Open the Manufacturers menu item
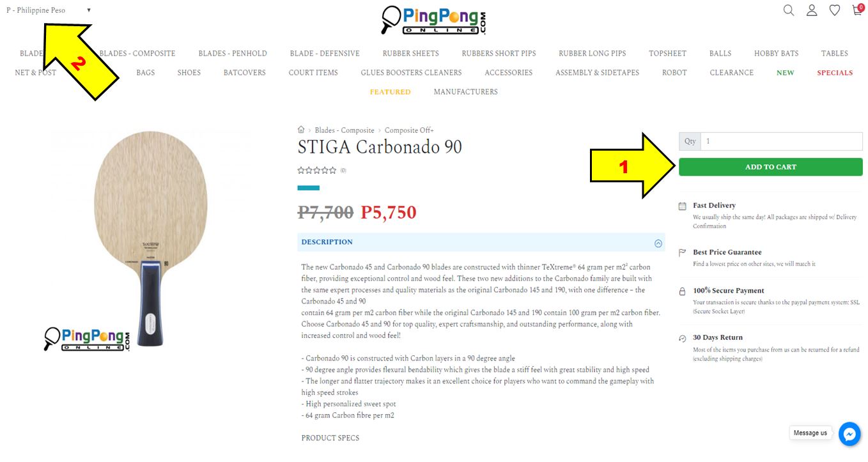Screen dimensions: 868x462 tap(465, 92)
